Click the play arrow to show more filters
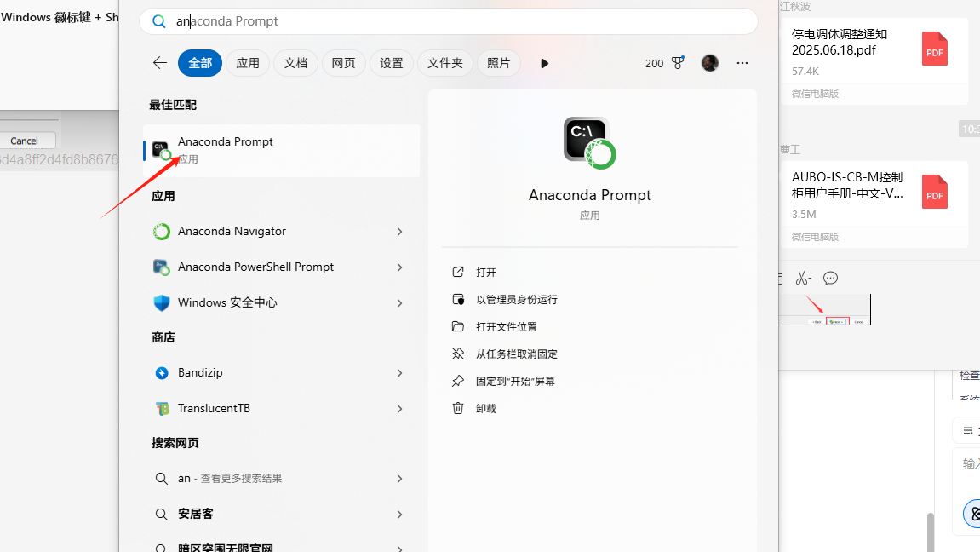980x552 pixels. coord(544,63)
